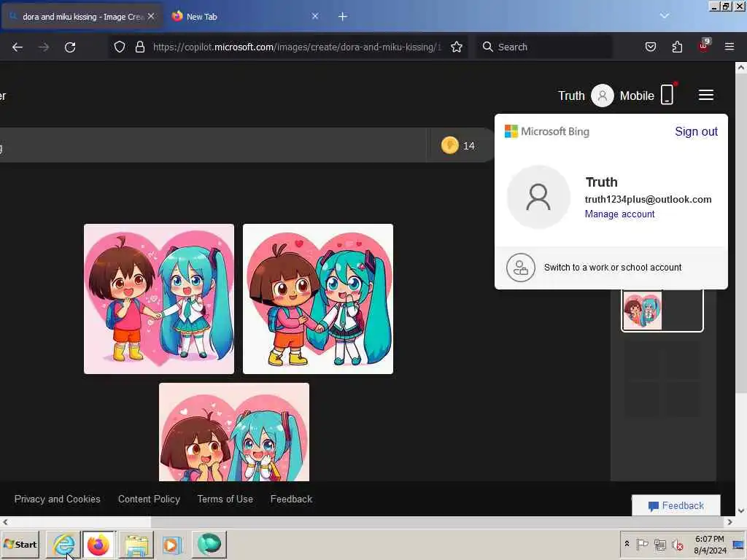
Task: Click the Action Center flag tray icon
Action: point(642,544)
